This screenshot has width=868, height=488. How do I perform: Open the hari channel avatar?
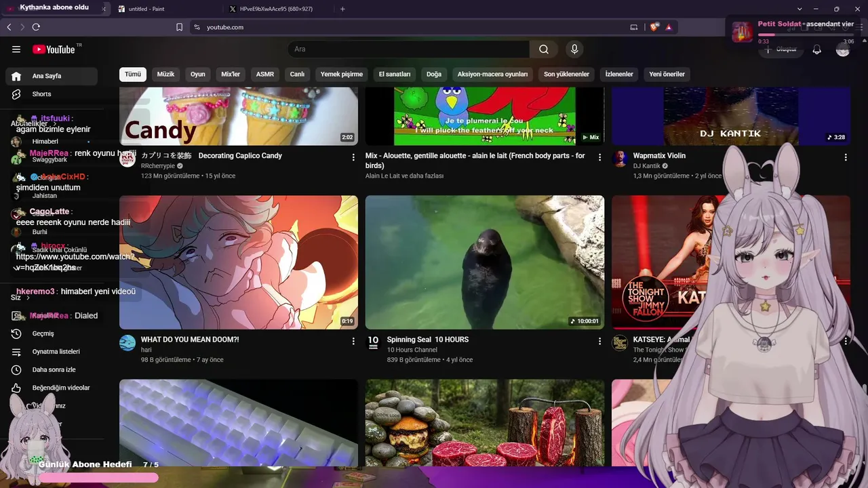127,343
